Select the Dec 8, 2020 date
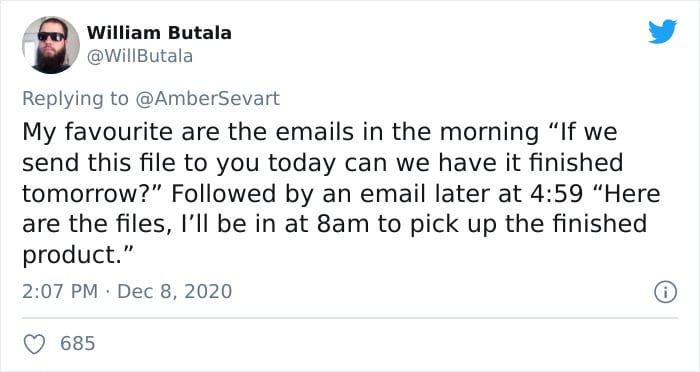 175,292
